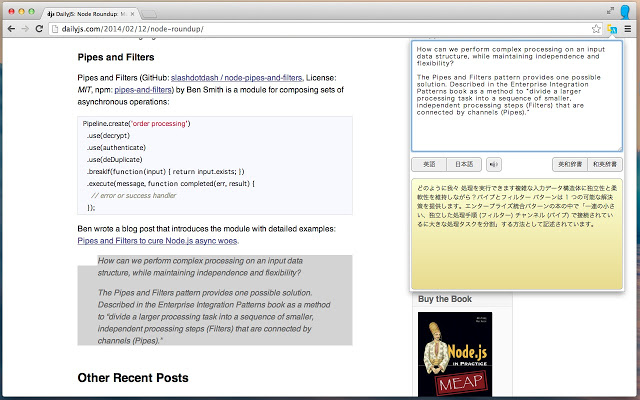Click the 英和辞書 dictionary button

click(570, 164)
